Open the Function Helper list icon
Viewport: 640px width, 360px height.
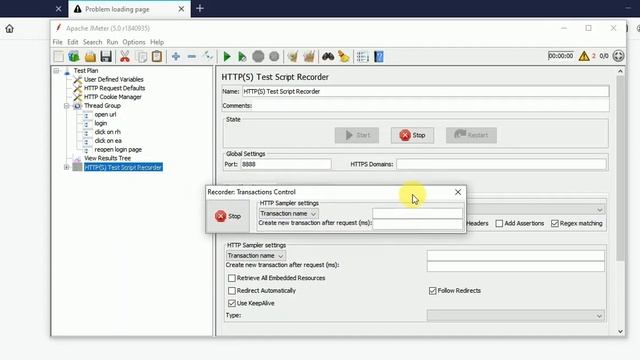click(362, 56)
